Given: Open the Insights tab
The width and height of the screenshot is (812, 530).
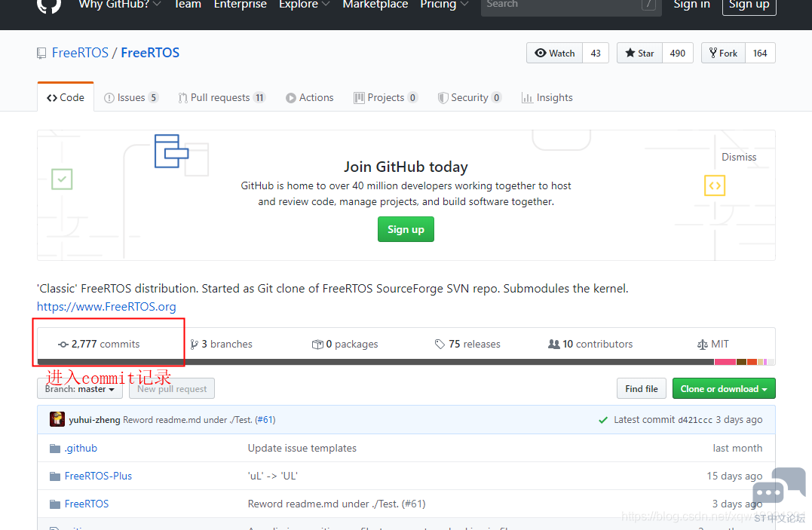Looking at the screenshot, I should click(547, 97).
